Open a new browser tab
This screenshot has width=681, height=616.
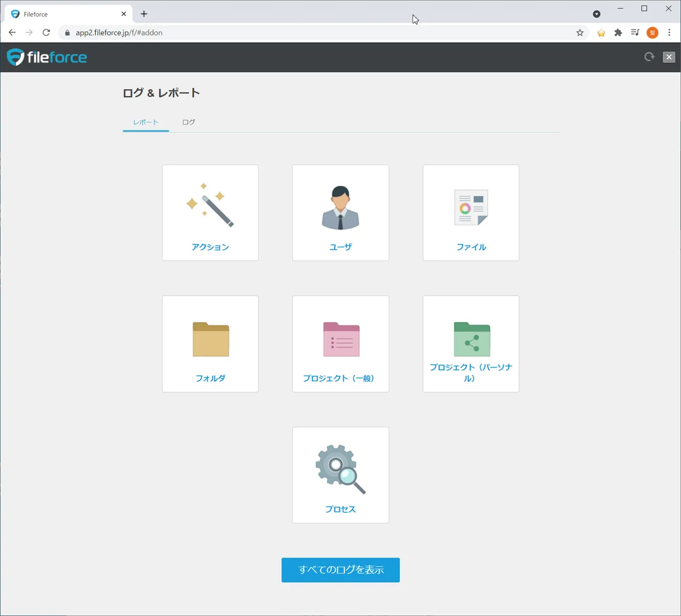[144, 14]
